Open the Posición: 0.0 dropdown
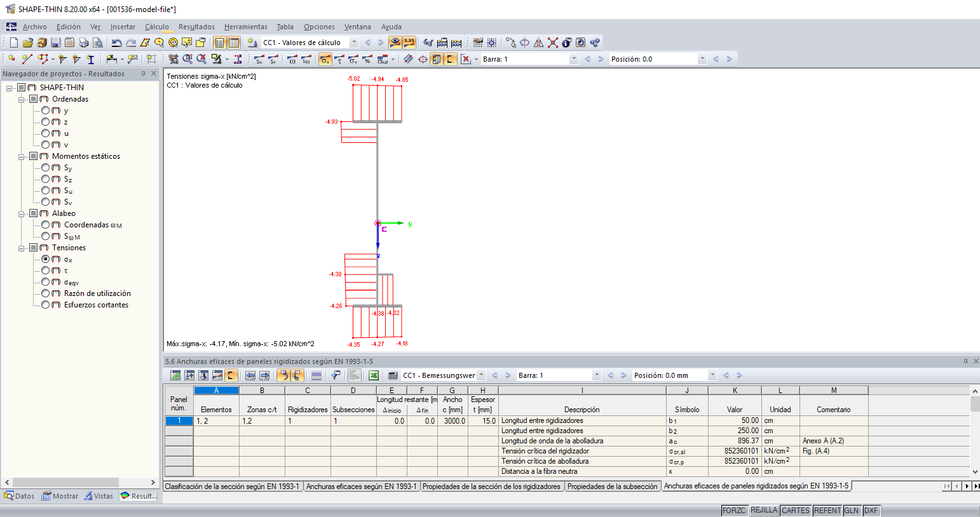 (702, 59)
